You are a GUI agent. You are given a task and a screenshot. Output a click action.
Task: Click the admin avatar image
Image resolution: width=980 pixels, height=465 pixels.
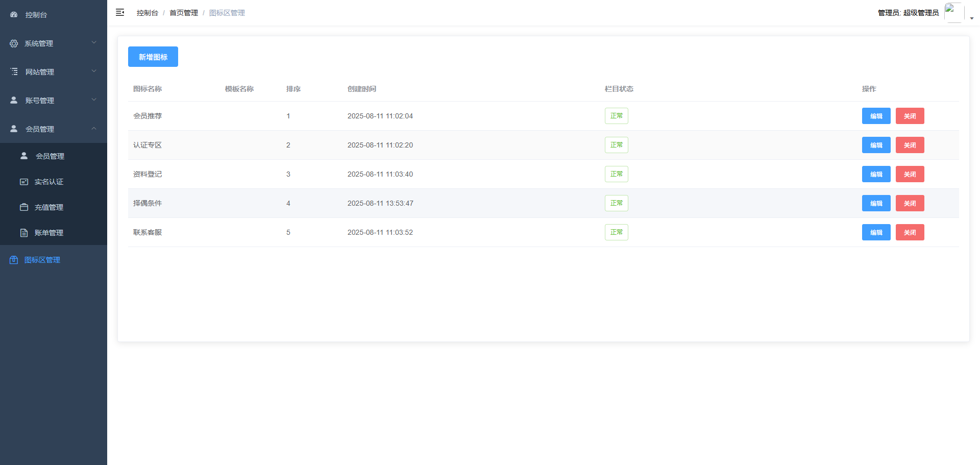click(953, 12)
